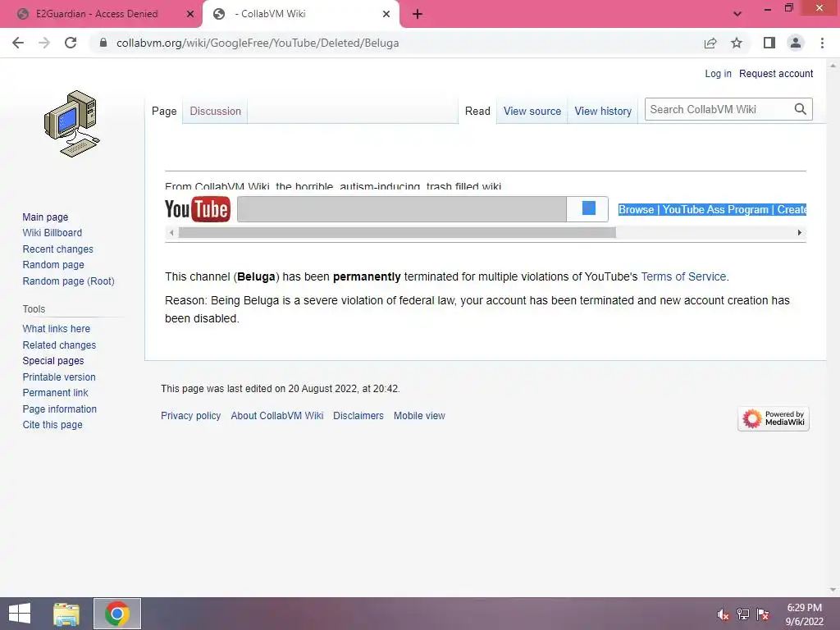Click the Action Center flag icon

tap(763, 614)
